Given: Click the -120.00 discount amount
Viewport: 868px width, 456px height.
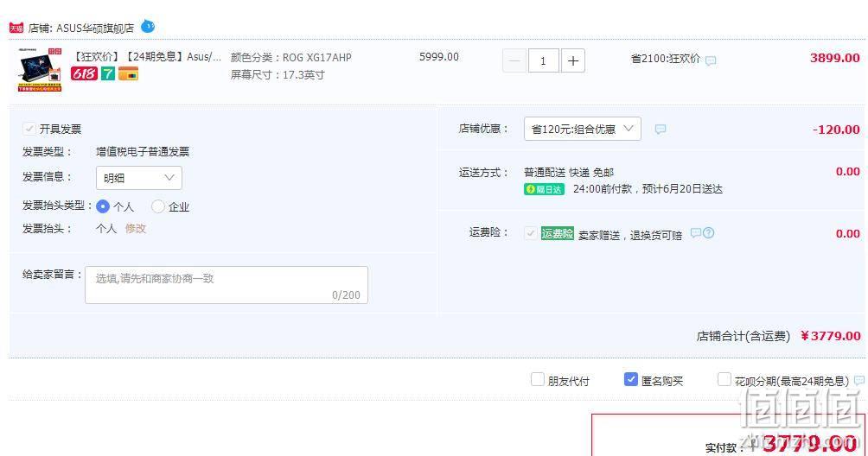Looking at the screenshot, I should pyautogui.click(x=836, y=130).
